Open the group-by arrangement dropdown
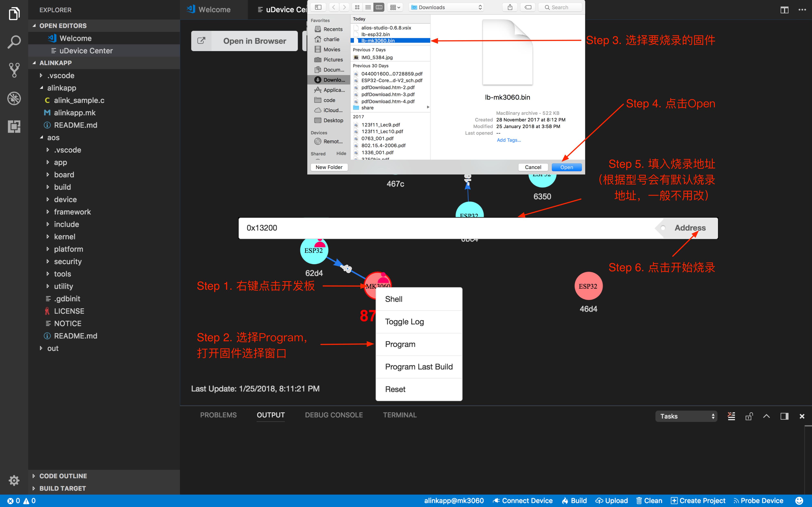This screenshot has height=507, width=812. tap(395, 7)
